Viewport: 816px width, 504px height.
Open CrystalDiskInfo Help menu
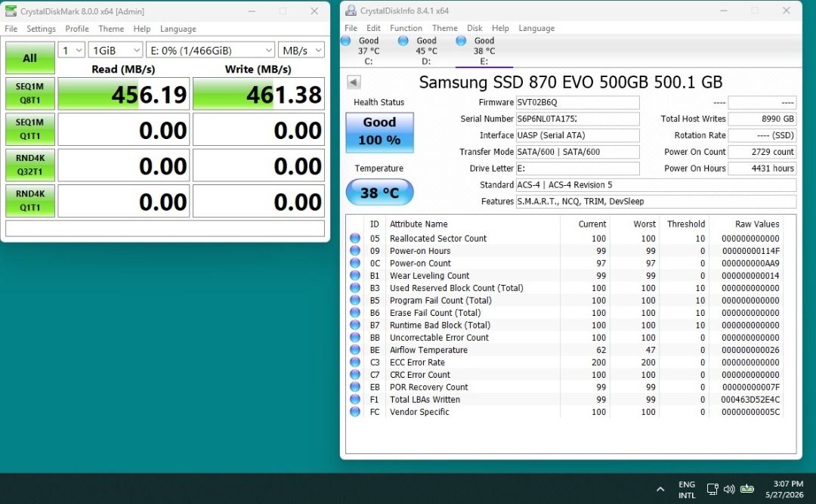(x=500, y=28)
